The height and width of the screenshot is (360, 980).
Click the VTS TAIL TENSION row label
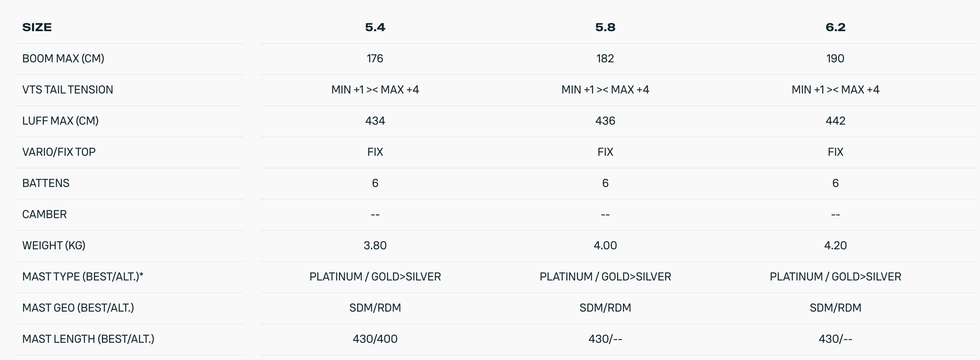pos(68,90)
